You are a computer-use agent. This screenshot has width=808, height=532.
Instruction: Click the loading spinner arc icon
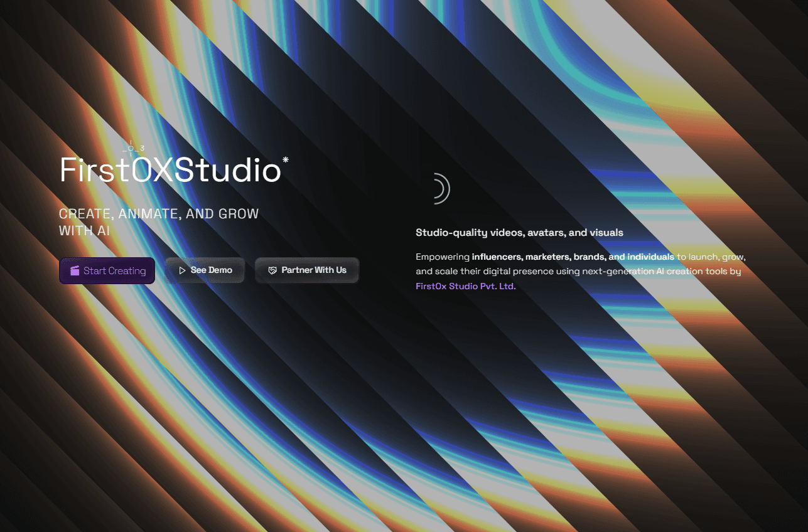[442, 188]
